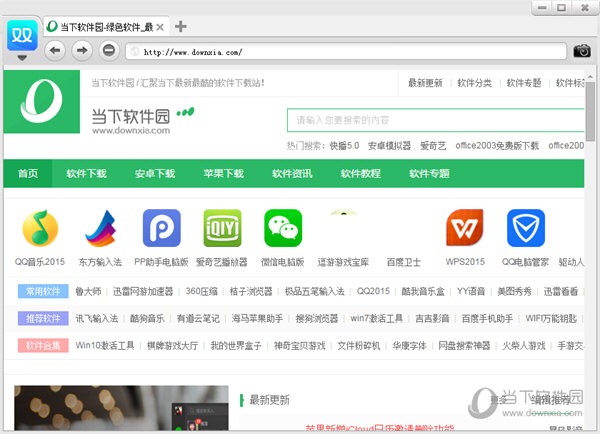Select 软件资讯 in navigation bar
This screenshot has height=434, width=600.
click(292, 174)
